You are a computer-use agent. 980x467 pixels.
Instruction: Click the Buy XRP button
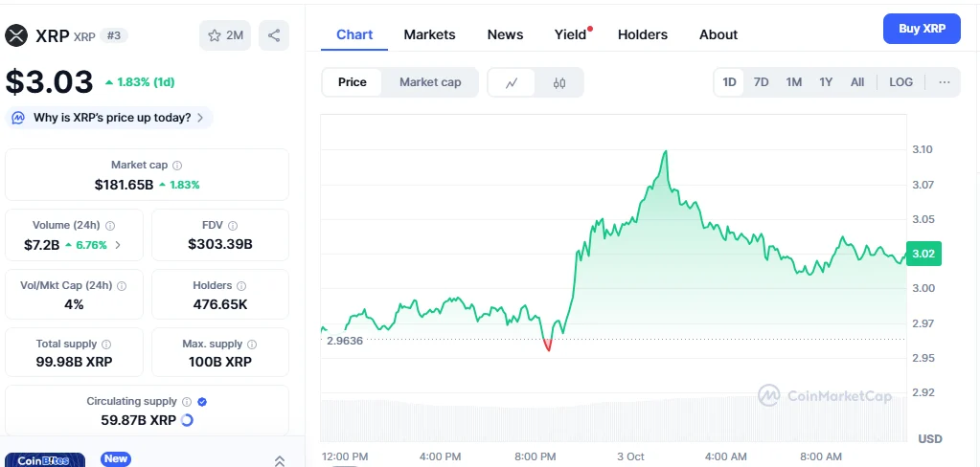[x=922, y=29]
